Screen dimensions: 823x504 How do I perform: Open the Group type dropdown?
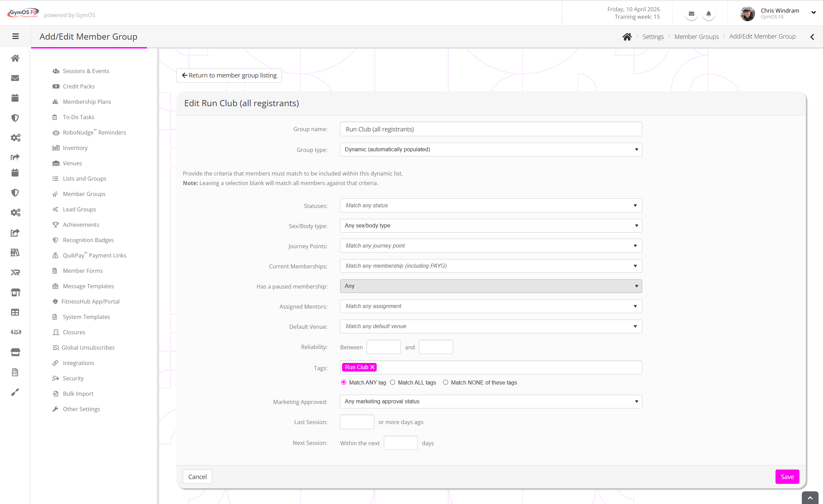click(x=491, y=150)
